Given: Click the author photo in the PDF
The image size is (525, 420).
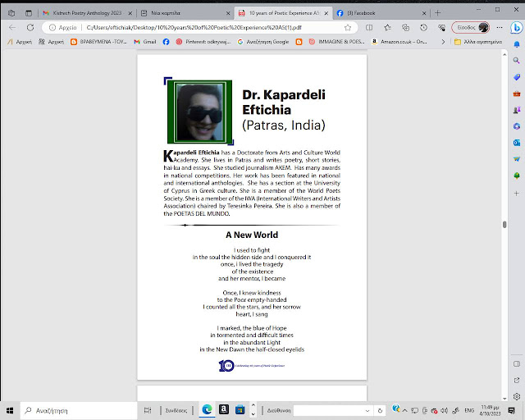Looking at the screenshot, I should point(199,112).
